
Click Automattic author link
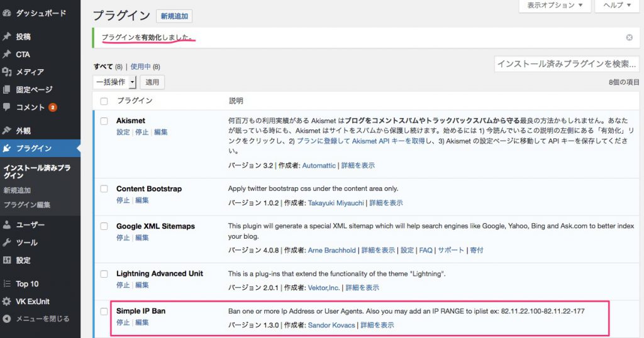(319, 165)
